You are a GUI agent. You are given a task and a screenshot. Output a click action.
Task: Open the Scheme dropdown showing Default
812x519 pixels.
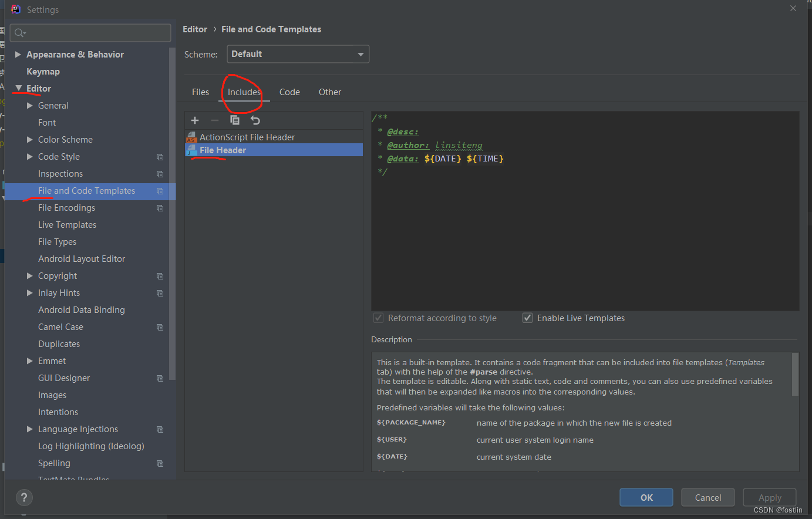pyautogui.click(x=298, y=53)
